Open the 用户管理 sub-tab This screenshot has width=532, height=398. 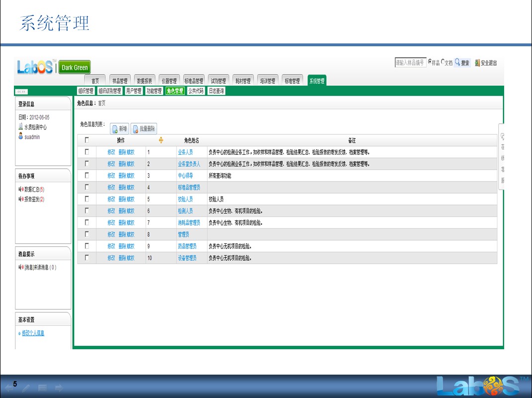(133, 91)
